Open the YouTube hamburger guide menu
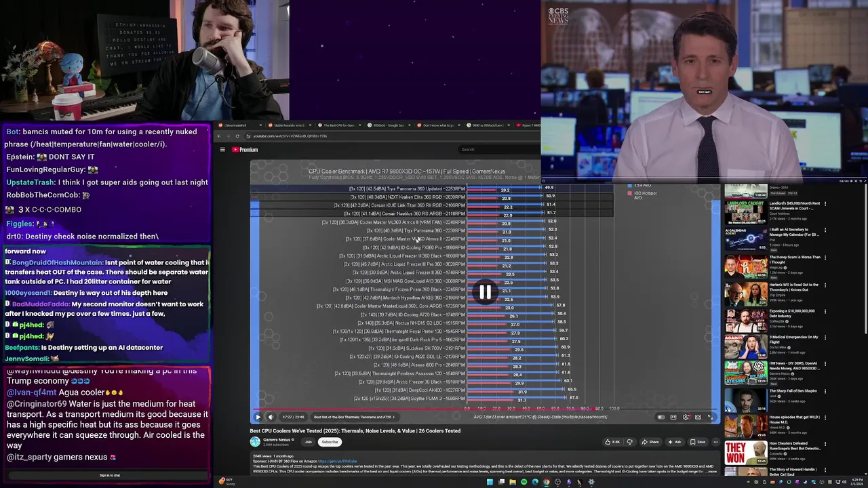Image resolution: width=868 pixels, height=488 pixels. pyautogui.click(x=222, y=149)
